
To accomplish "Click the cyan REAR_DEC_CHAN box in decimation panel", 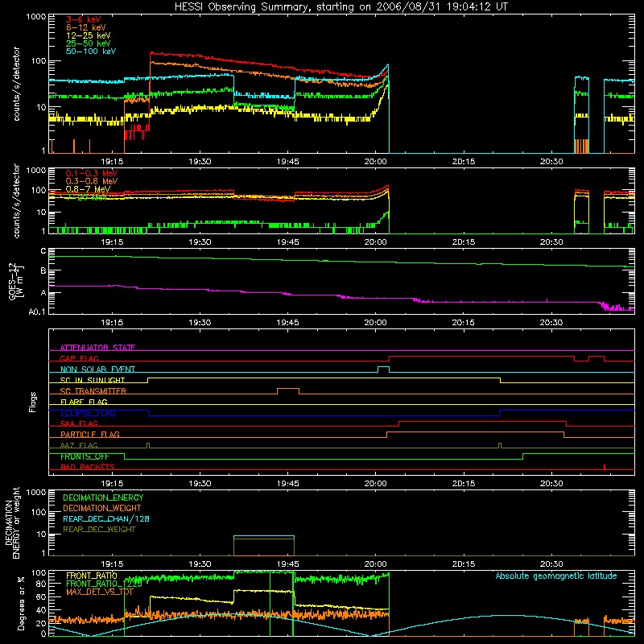I will coord(264,536).
